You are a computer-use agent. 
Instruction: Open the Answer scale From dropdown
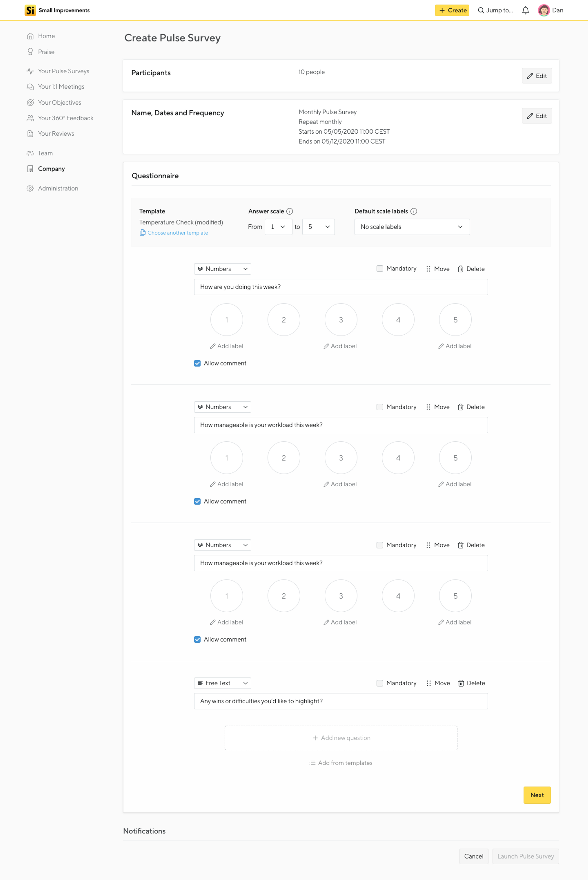pos(278,227)
